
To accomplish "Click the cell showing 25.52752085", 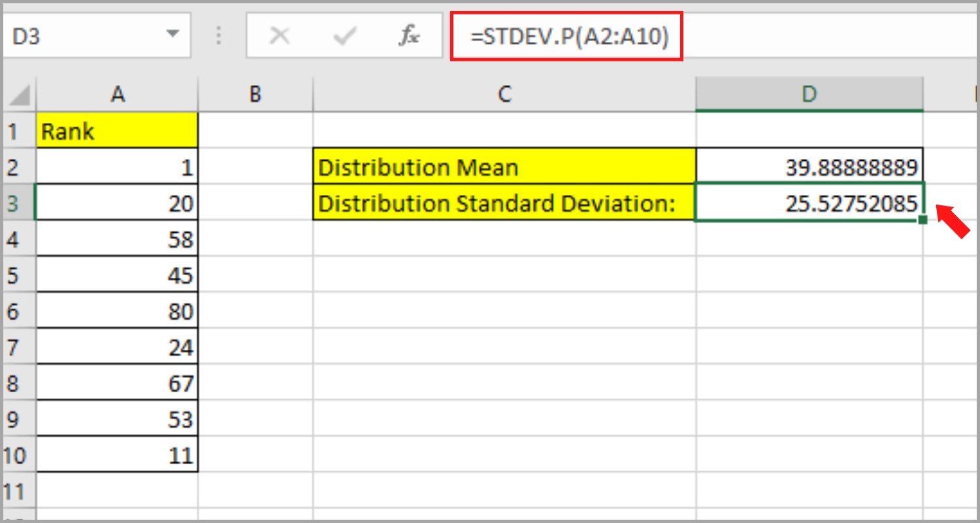I will pyautogui.click(x=809, y=203).
